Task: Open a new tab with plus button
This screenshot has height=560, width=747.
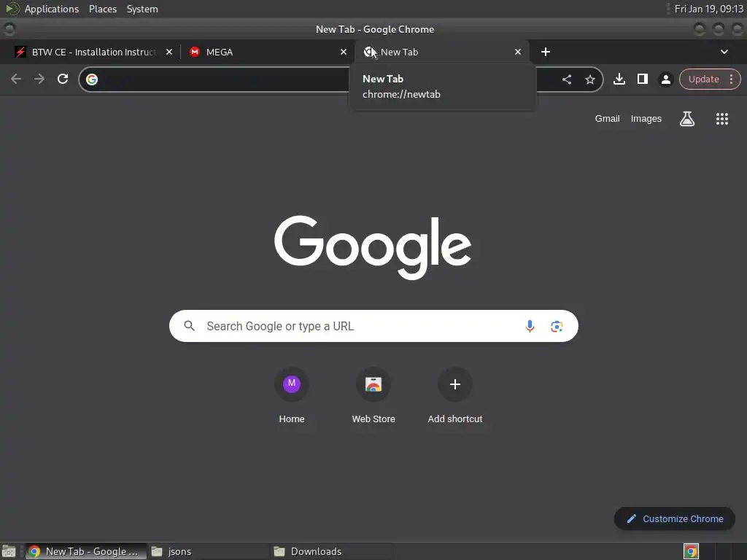Action: point(546,52)
